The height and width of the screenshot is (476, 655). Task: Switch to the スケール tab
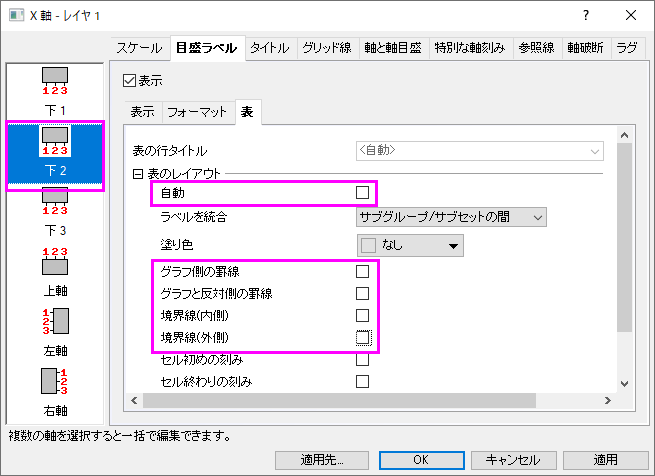pyautogui.click(x=140, y=48)
